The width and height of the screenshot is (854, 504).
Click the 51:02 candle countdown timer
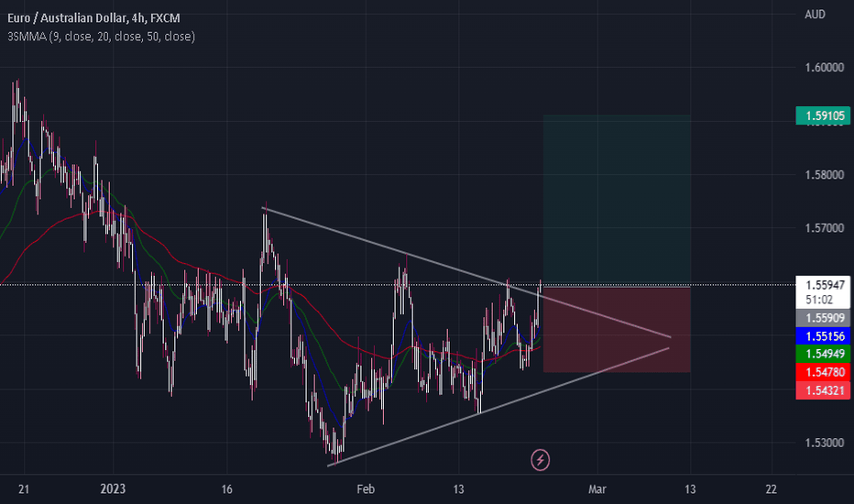coord(818,300)
